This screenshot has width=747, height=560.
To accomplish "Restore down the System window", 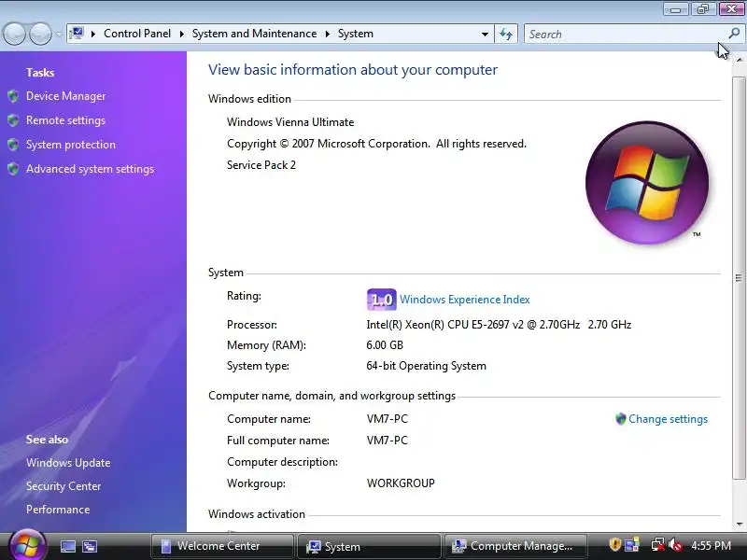I will pos(703,9).
